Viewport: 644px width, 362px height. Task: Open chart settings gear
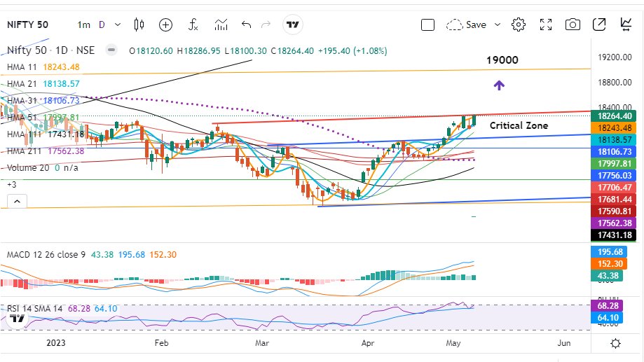pyautogui.click(x=519, y=25)
